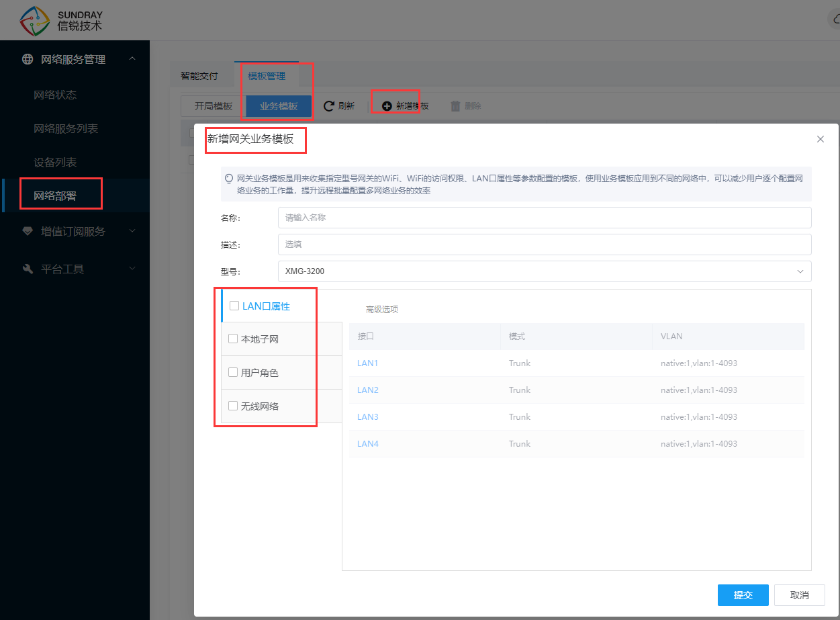
Task: Open the LAN1 interface link
Action: tap(368, 363)
